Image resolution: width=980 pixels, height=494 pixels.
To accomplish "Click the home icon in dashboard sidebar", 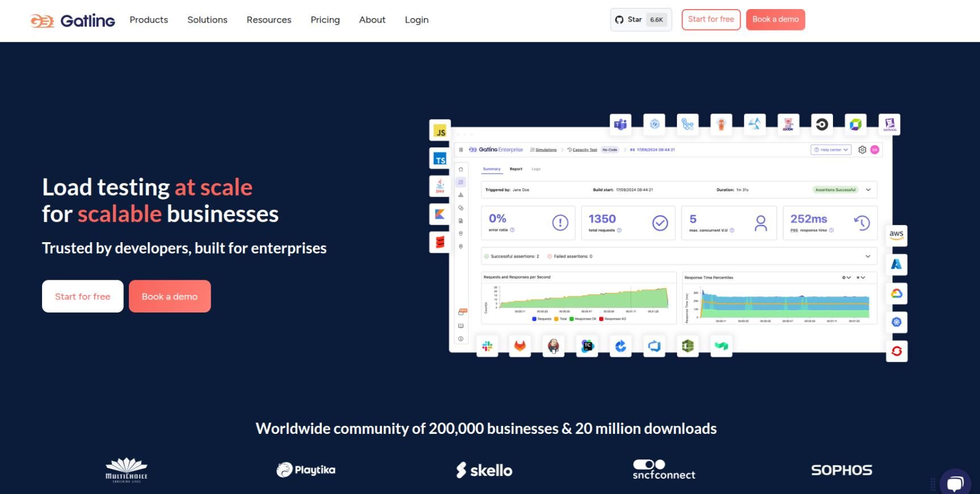I will pos(461,170).
